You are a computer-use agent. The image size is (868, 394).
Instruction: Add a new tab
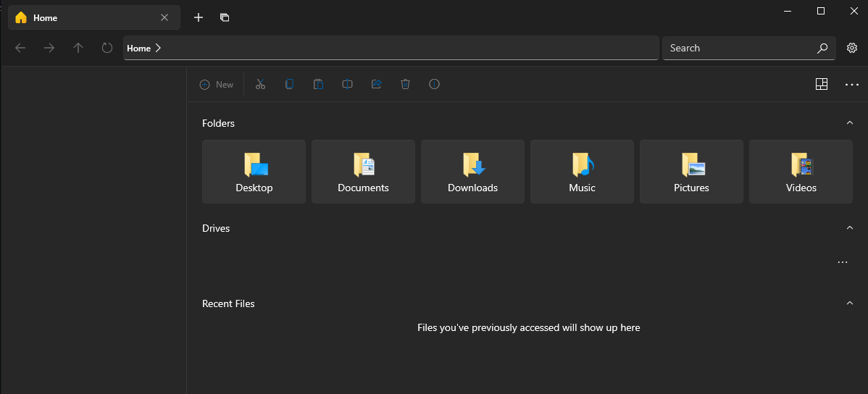click(x=199, y=17)
